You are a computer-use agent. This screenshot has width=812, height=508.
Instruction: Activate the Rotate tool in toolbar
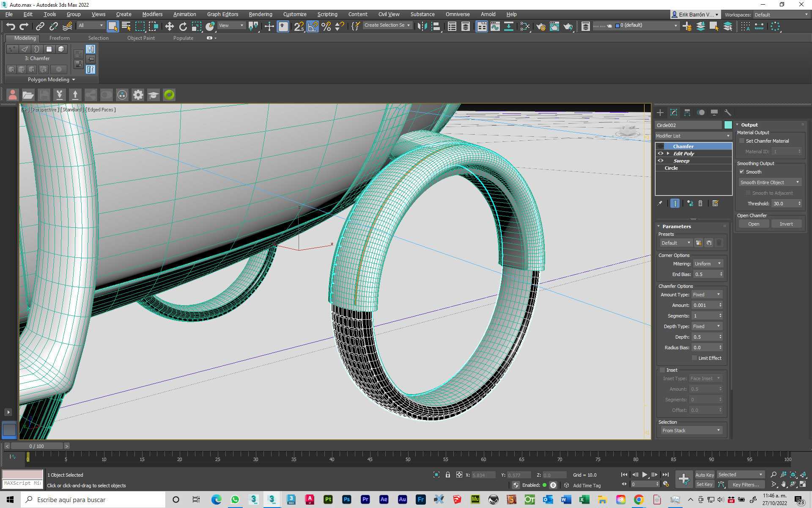(183, 26)
